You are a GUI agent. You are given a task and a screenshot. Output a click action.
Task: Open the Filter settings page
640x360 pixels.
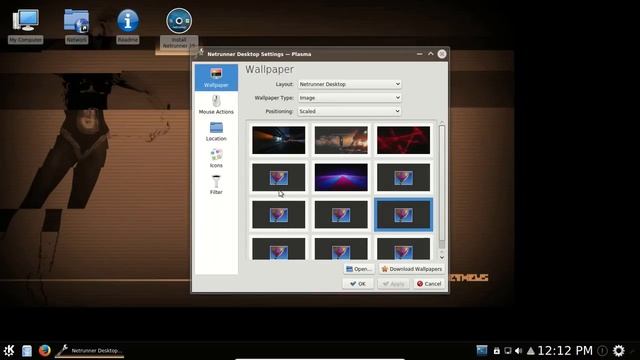216,185
